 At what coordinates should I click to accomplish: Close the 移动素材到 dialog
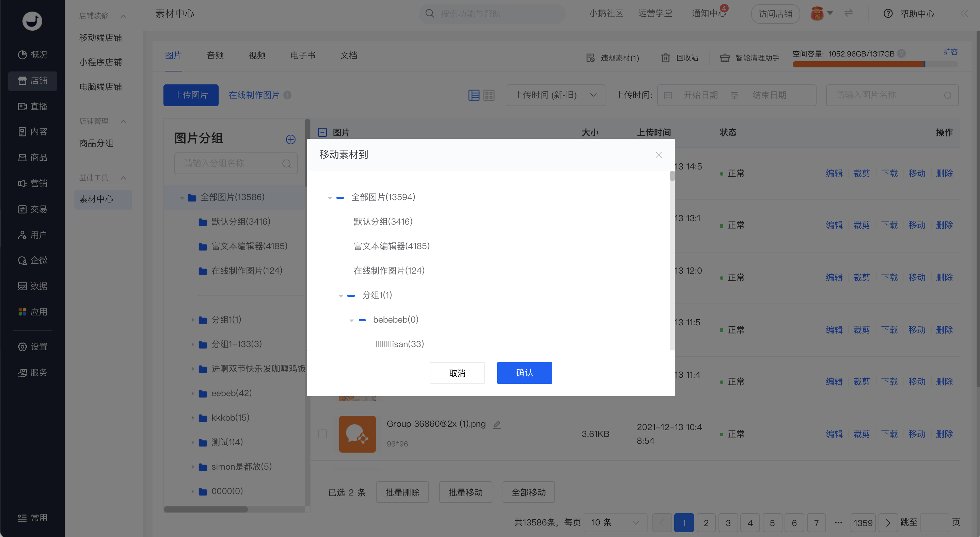point(659,155)
